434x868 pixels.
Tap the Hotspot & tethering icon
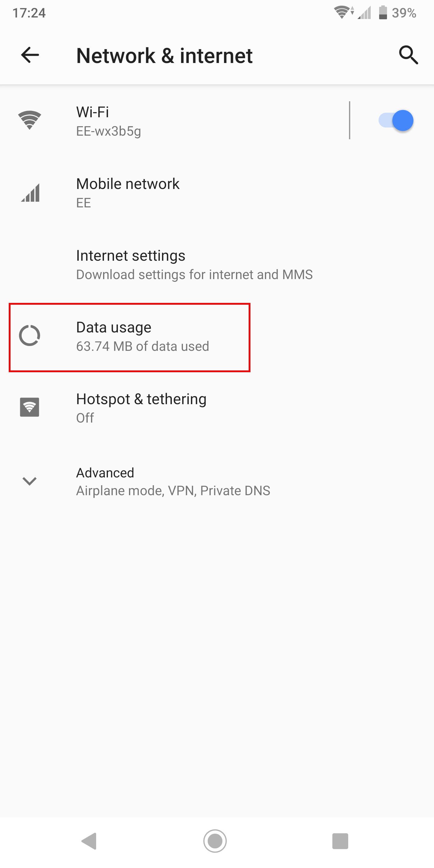(30, 407)
